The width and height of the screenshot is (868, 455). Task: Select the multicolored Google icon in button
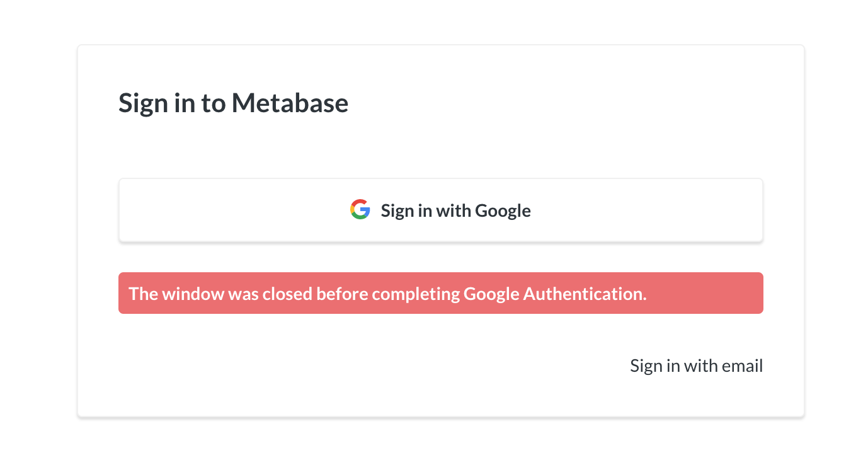360,209
